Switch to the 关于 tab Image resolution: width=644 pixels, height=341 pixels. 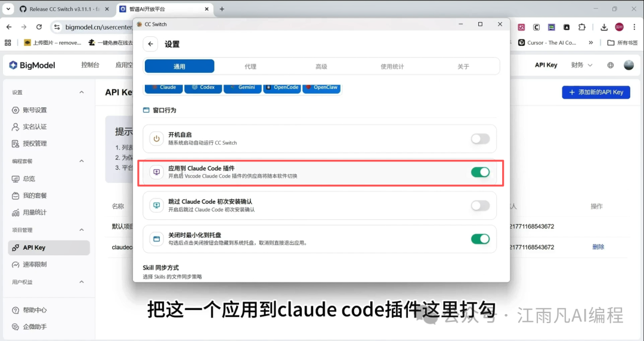[x=463, y=66]
